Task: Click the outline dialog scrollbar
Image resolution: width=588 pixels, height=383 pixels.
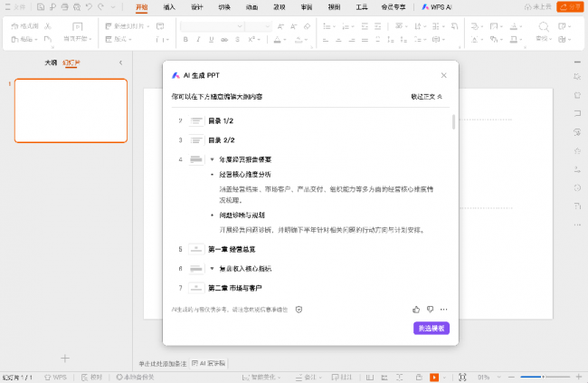Action: coord(453,122)
